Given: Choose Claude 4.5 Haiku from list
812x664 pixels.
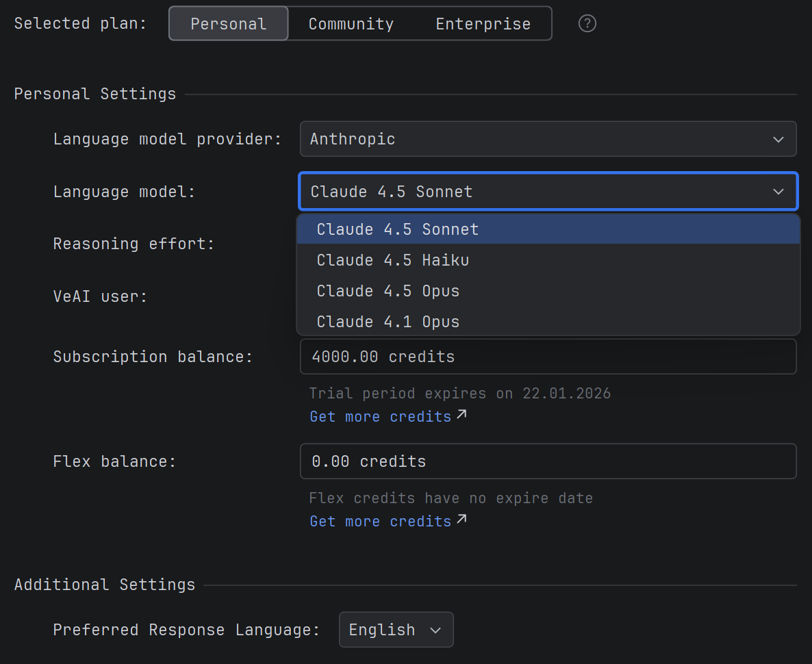Looking at the screenshot, I should click(392, 260).
